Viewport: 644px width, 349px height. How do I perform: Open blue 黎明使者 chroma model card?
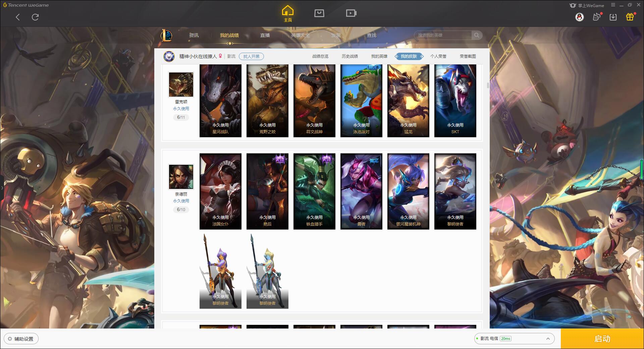point(267,271)
